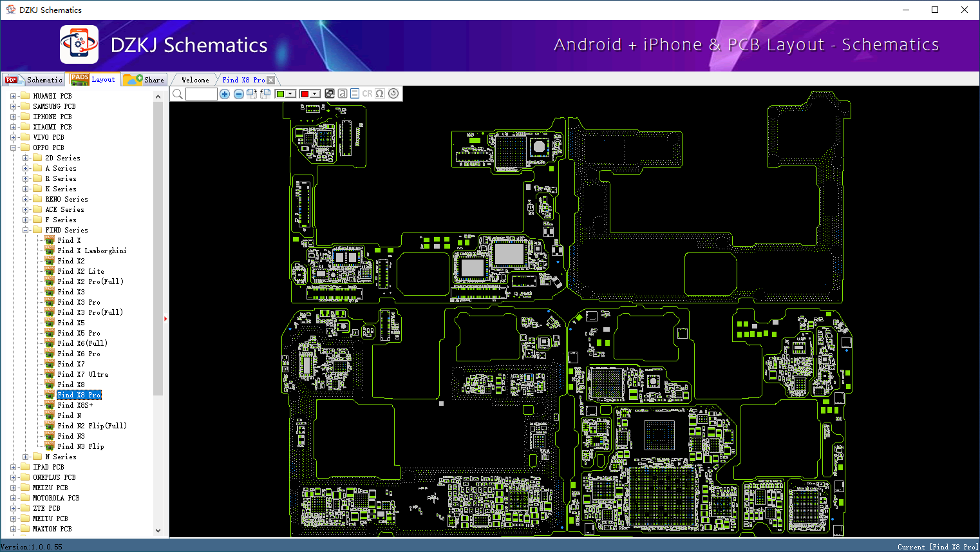Zoom out with the blue minus icon
980x552 pixels.
(x=238, y=94)
